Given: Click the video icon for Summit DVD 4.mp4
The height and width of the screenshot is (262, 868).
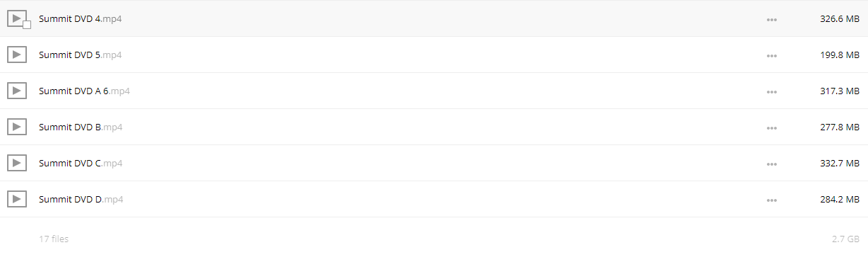Looking at the screenshot, I should (x=16, y=18).
